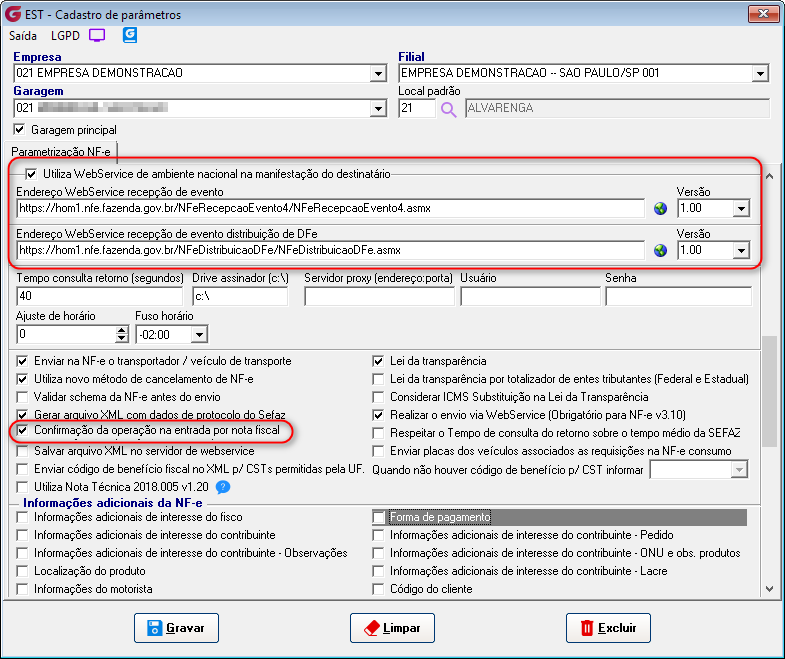This screenshot has width=785, height=659.
Task: Expand the Garagem dropdown
Action: tap(378, 109)
